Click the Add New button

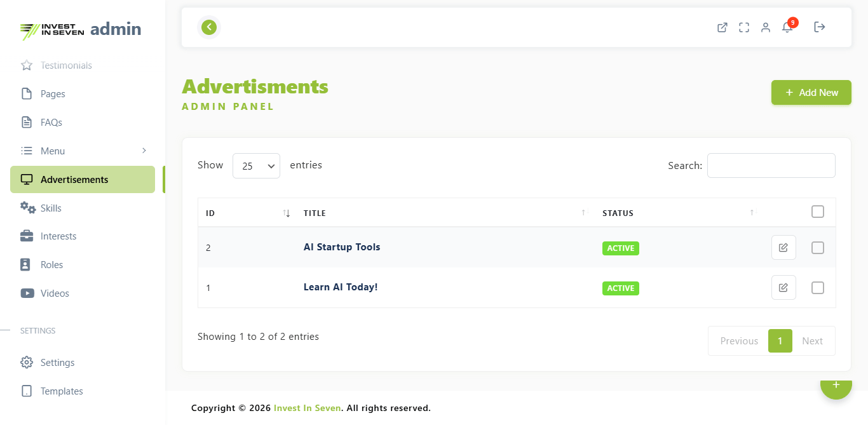tap(811, 93)
